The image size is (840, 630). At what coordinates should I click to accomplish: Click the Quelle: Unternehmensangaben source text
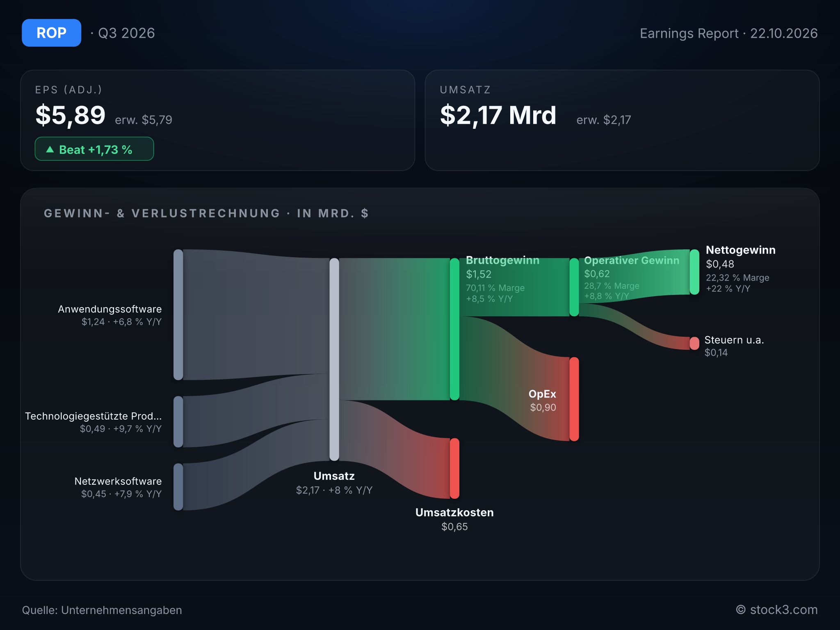tap(102, 610)
